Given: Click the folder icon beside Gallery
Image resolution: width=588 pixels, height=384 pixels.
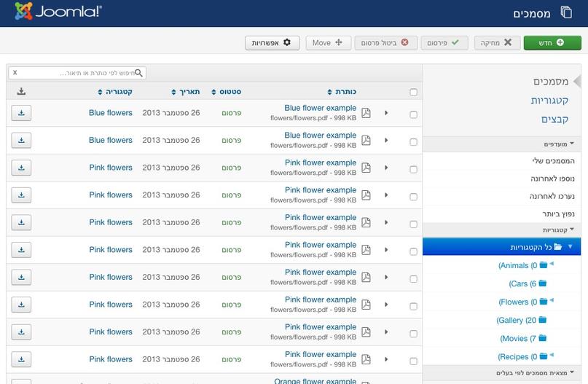Looking at the screenshot, I should pyautogui.click(x=543, y=320).
